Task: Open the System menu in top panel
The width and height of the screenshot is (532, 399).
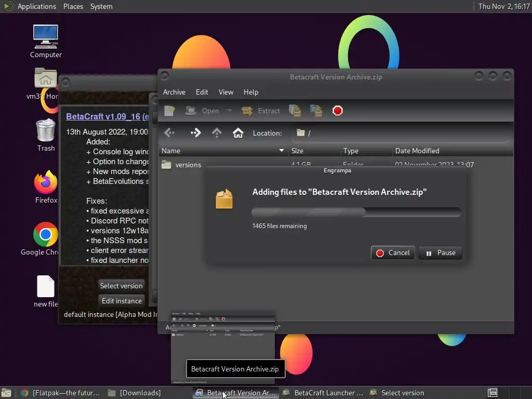Action: click(101, 6)
